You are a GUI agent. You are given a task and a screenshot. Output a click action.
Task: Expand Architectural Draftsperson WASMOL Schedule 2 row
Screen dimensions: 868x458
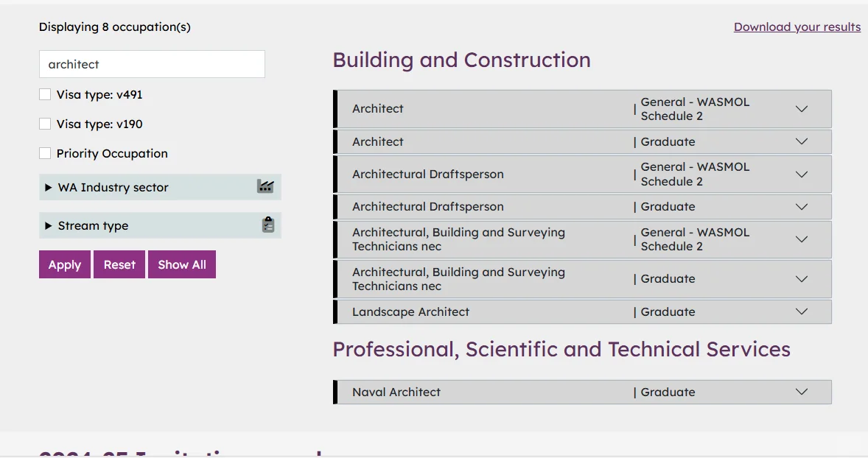click(x=582, y=175)
